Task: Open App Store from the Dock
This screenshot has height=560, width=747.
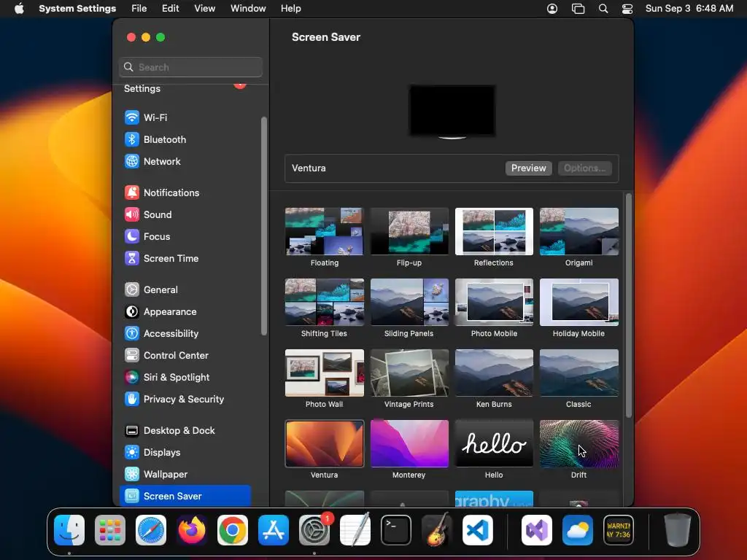Action: tap(274, 530)
